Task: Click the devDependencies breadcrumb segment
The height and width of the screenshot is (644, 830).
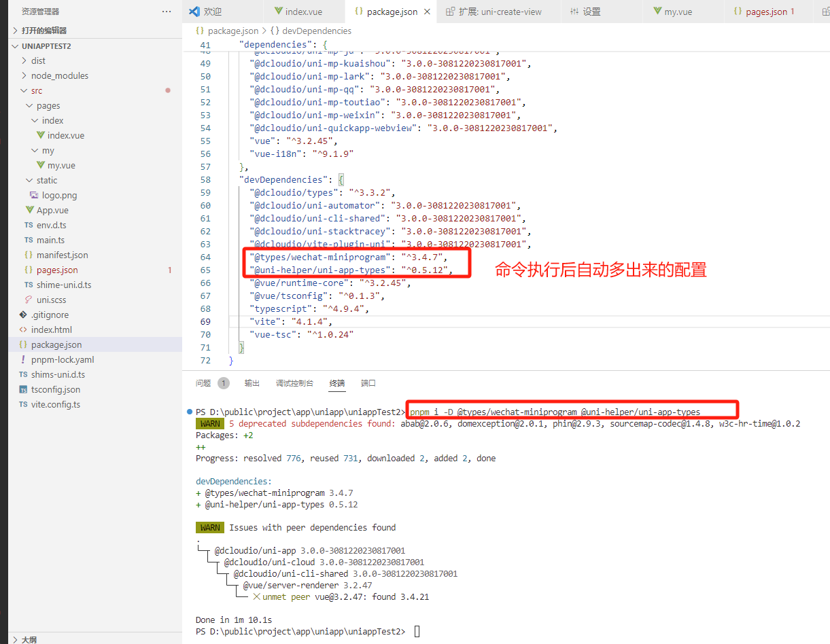Action: (x=316, y=31)
